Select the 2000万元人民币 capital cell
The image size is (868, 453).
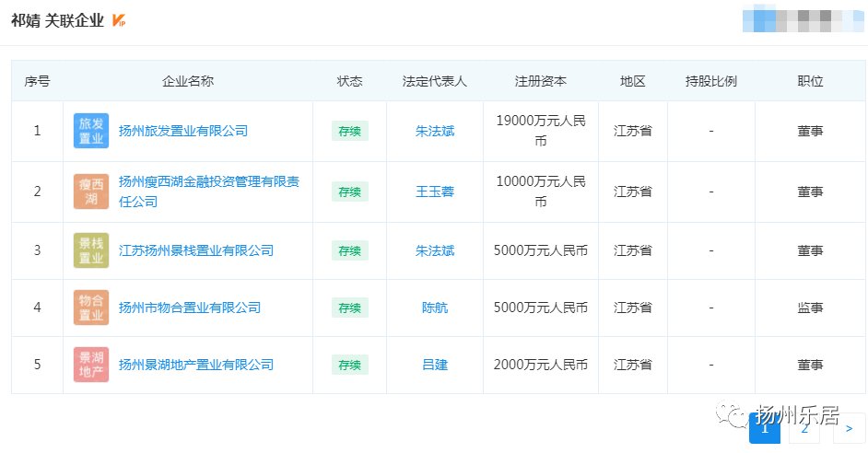541,365
